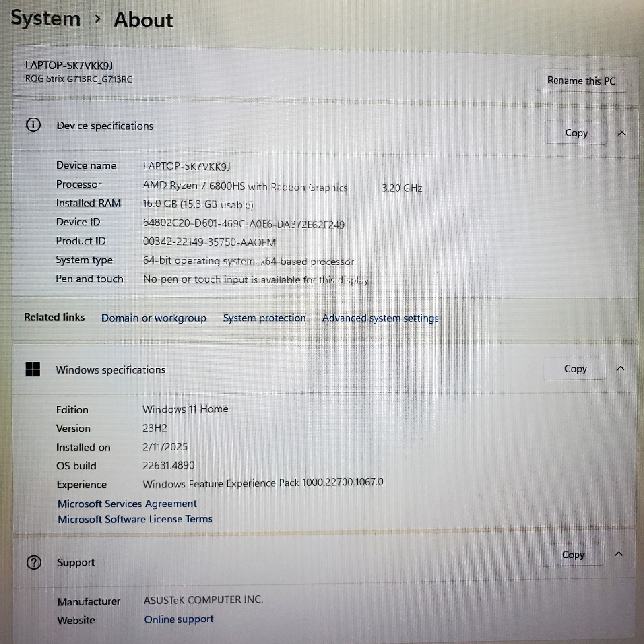Go back to System in breadcrumb
This screenshot has height=644, width=644.
pyautogui.click(x=45, y=19)
